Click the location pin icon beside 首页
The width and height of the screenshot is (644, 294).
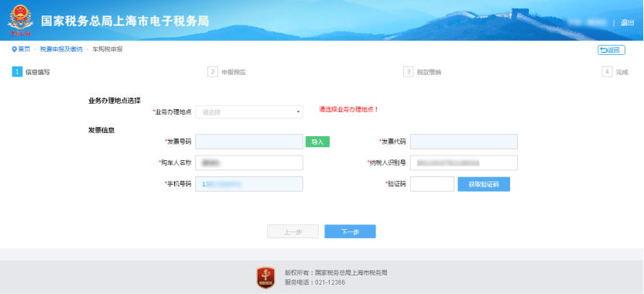14,50
